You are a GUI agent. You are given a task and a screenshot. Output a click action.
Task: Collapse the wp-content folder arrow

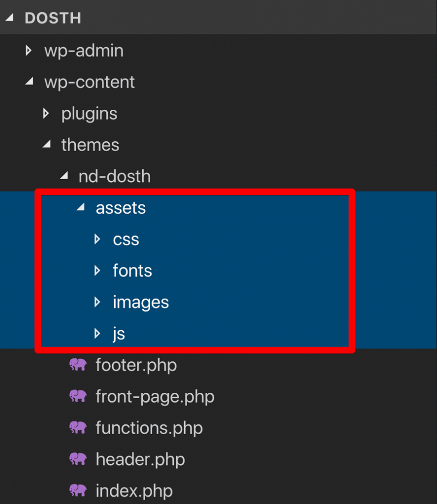tap(29, 82)
